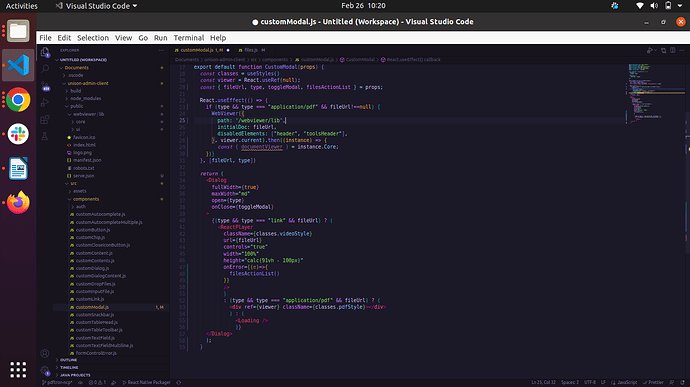Click the components breadcrumb segment
The height and width of the screenshot is (387, 690).
click(x=275, y=59)
